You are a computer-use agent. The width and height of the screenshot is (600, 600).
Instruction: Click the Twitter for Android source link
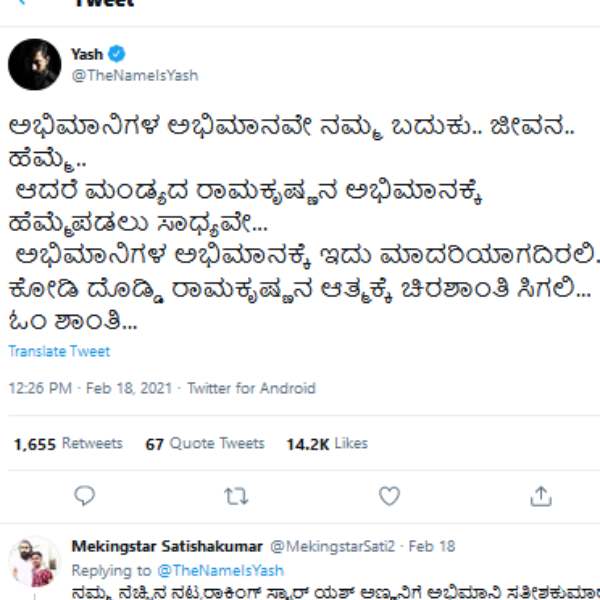[x=251, y=388]
